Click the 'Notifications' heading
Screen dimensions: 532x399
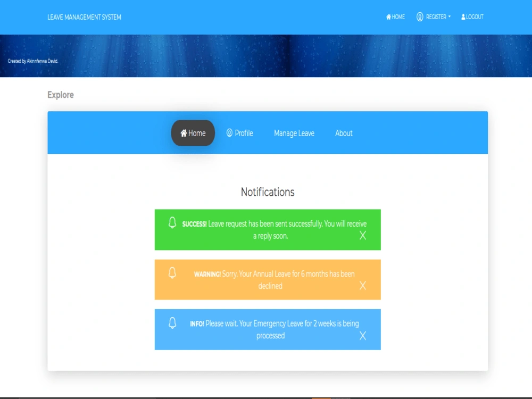click(x=268, y=192)
